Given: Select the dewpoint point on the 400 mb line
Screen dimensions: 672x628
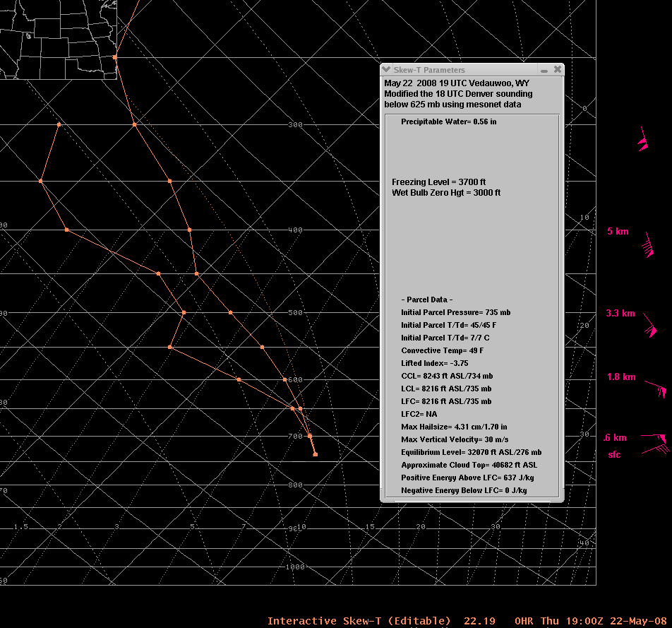Looking at the screenshot, I should click(x=67, y=230).
